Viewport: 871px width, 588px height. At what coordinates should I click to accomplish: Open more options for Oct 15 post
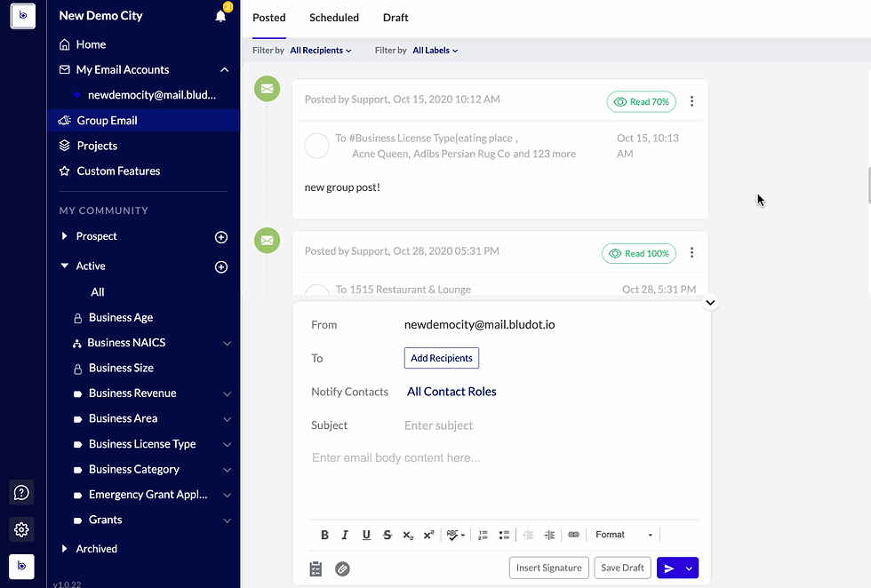[691, 101]
